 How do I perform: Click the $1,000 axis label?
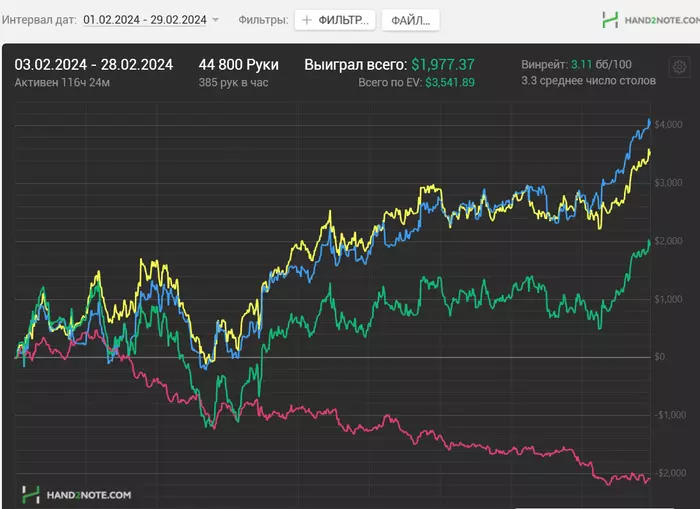click(668, 299)
